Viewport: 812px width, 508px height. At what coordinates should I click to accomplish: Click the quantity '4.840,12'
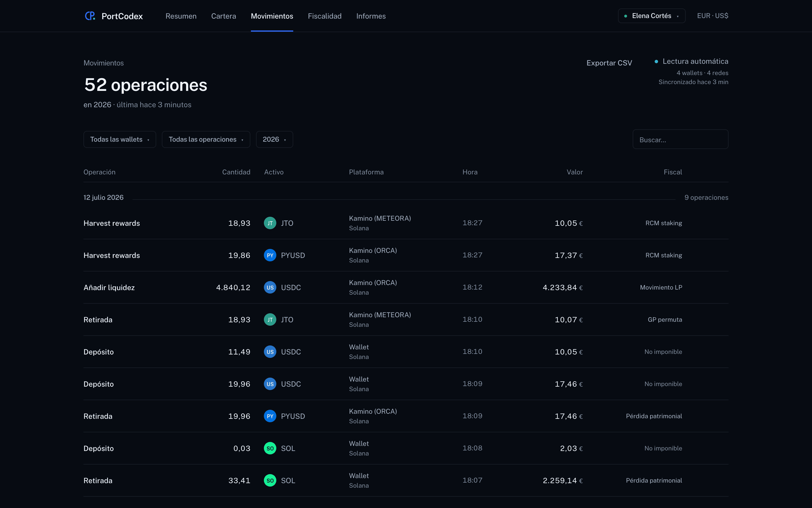tap(233, 288)
